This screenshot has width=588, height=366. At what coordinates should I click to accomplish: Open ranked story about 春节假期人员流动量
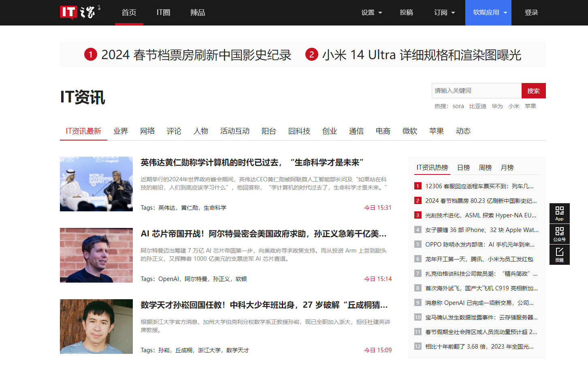click(481, 332)
